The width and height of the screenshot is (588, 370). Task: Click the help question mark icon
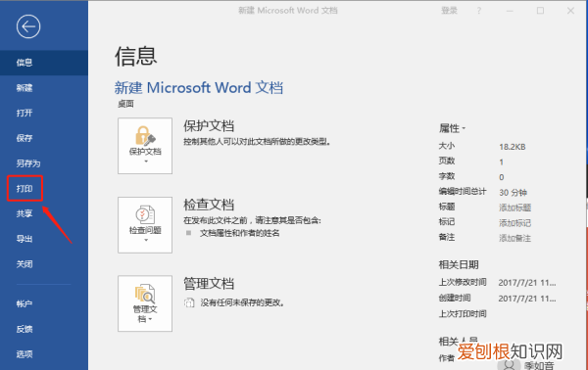click(479, 11)
